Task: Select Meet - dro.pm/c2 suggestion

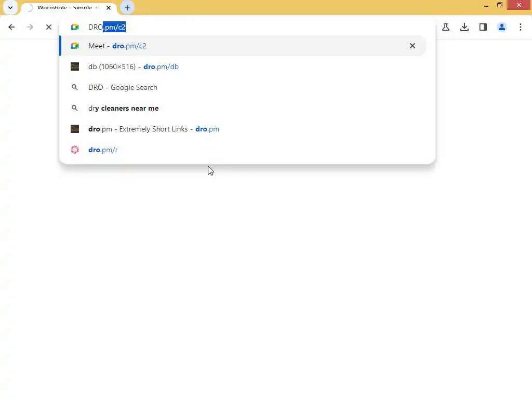Action: 243,46
